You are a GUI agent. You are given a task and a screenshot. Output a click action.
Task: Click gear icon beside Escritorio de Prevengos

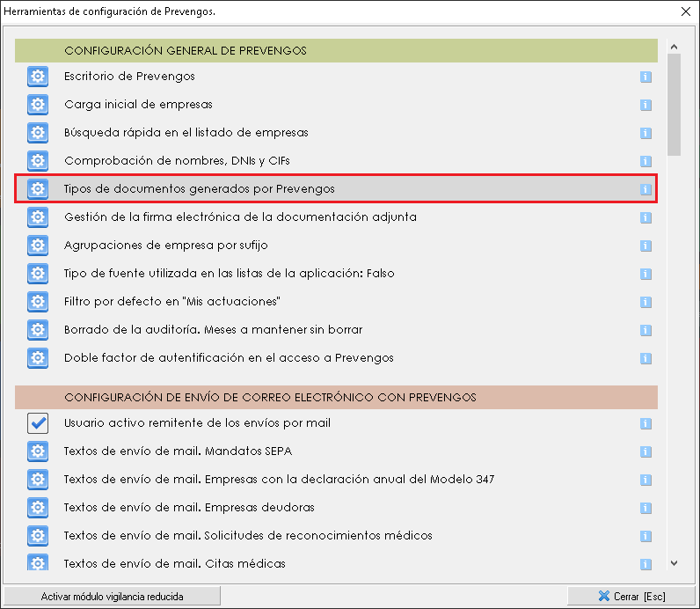point(38,77)
